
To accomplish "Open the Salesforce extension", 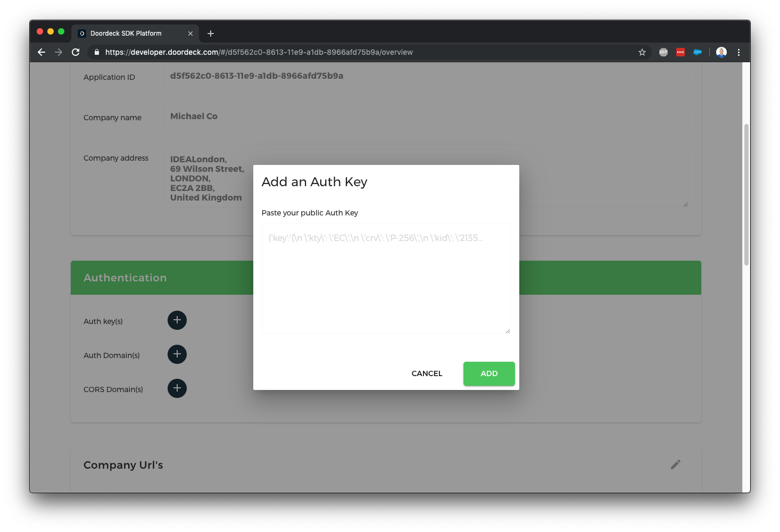I will 698,52.
